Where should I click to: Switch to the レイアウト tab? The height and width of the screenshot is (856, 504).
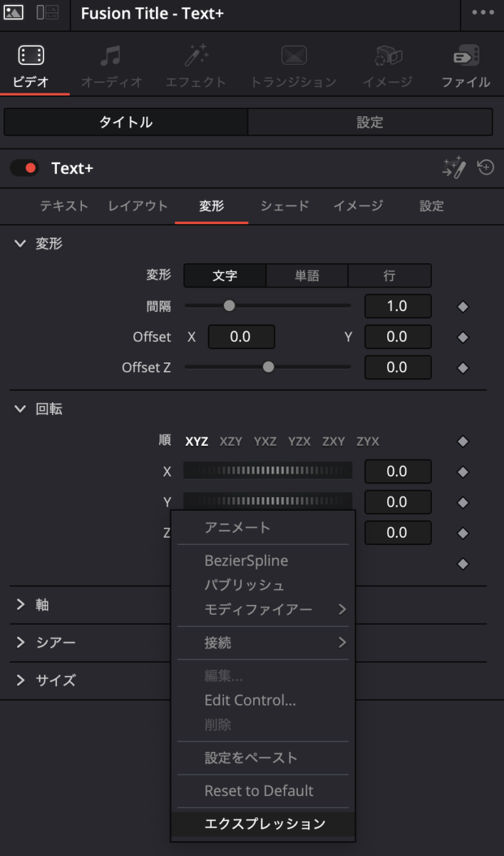(x=138, y=205)
